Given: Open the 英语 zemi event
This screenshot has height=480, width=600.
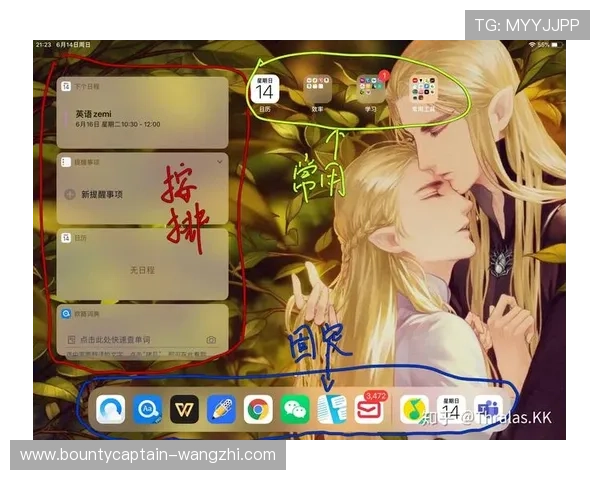Looking at the screenshot, I should [142, 119].
